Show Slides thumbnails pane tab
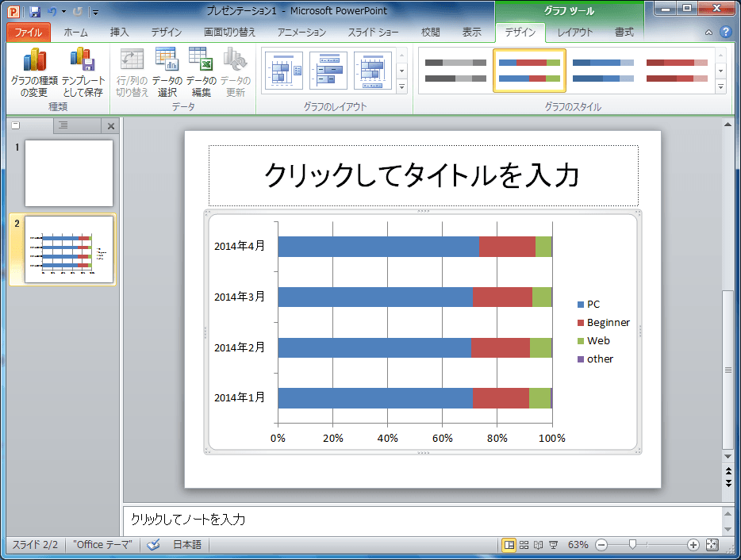 pos(30,125)
